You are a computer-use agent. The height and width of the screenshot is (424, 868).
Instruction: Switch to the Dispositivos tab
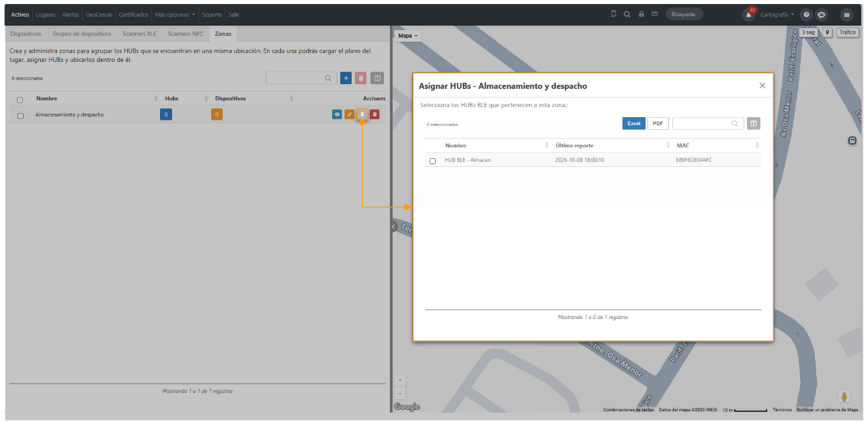[x=26, y=34]
